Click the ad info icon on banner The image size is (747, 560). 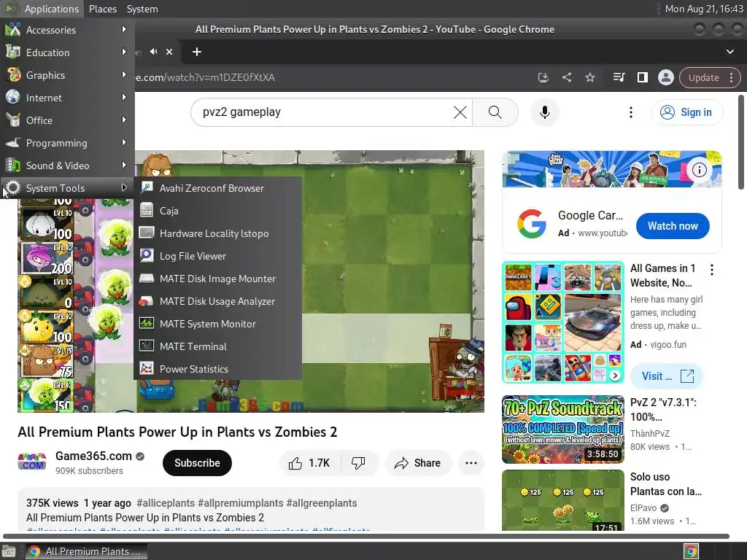click(699, 169)
